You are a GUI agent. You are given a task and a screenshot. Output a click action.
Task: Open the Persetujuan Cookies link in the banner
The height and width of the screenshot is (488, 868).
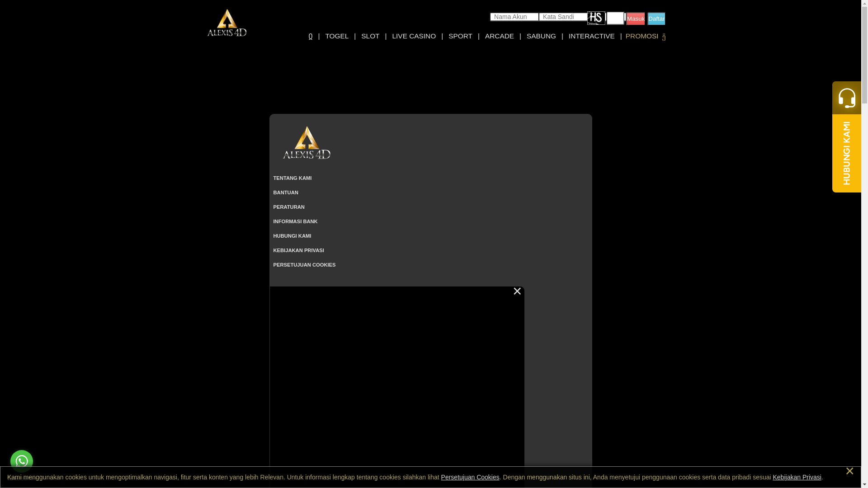[470, 477]
